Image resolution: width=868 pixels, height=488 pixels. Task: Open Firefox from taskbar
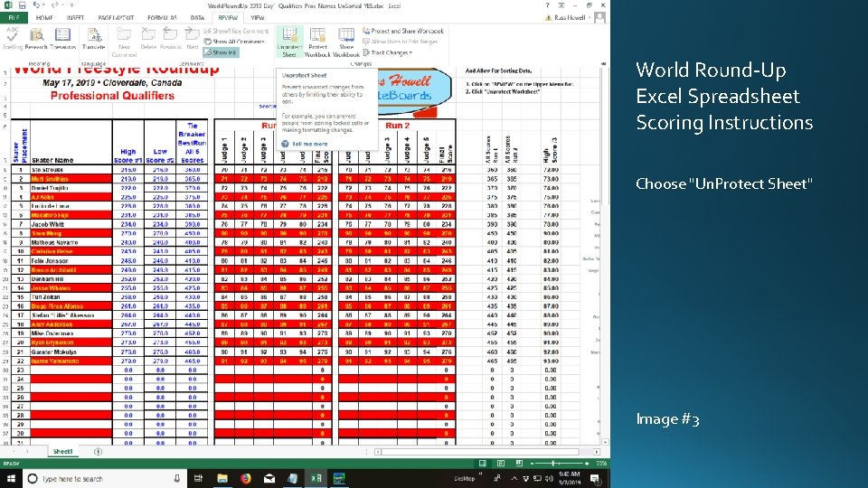click(246, 479)
